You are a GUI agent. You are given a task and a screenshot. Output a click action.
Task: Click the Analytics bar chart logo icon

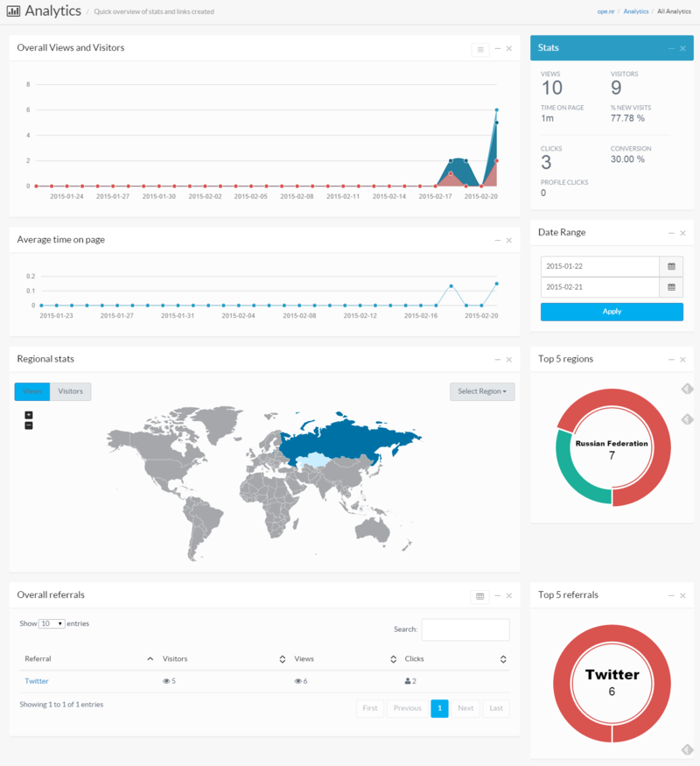pyautogui.click(x=13, y=11)
